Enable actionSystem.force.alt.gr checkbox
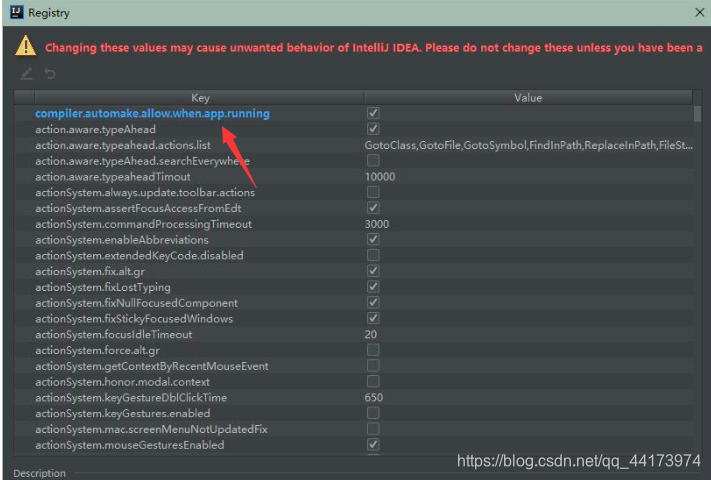Image resolution: width=711 pixels, height=480 pixels. 373,350
